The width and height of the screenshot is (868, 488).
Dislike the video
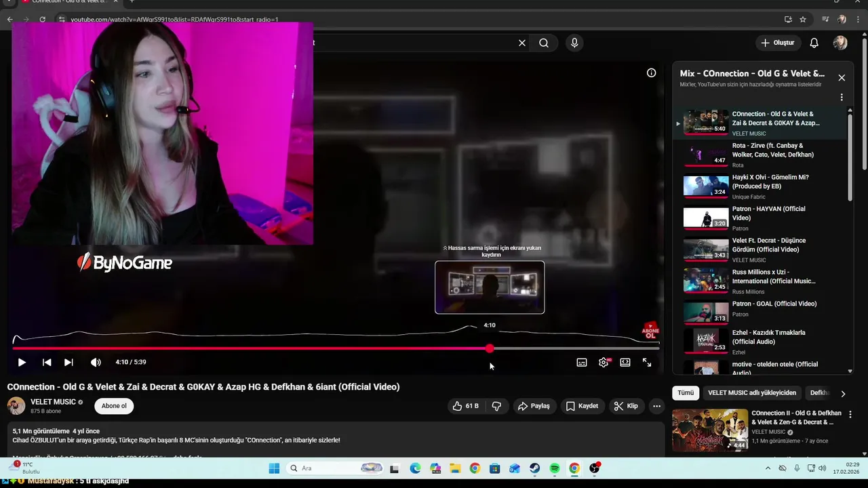[x=496, y=406]
